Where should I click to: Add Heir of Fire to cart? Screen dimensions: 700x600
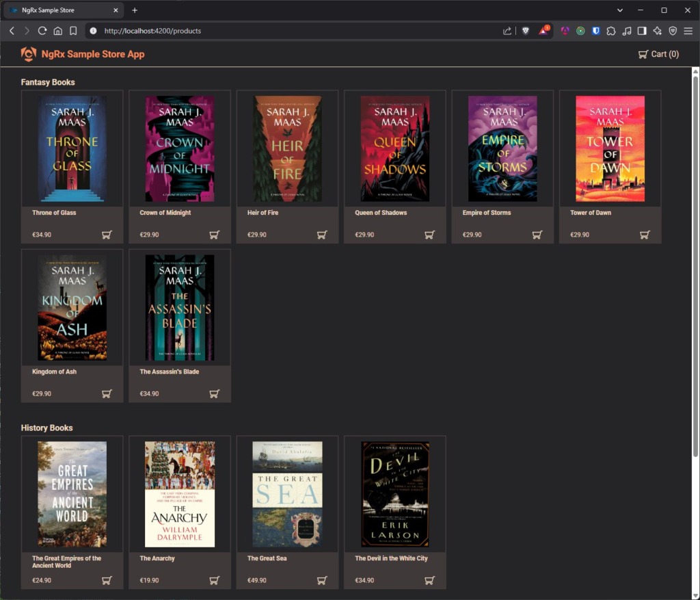(322, 235)
